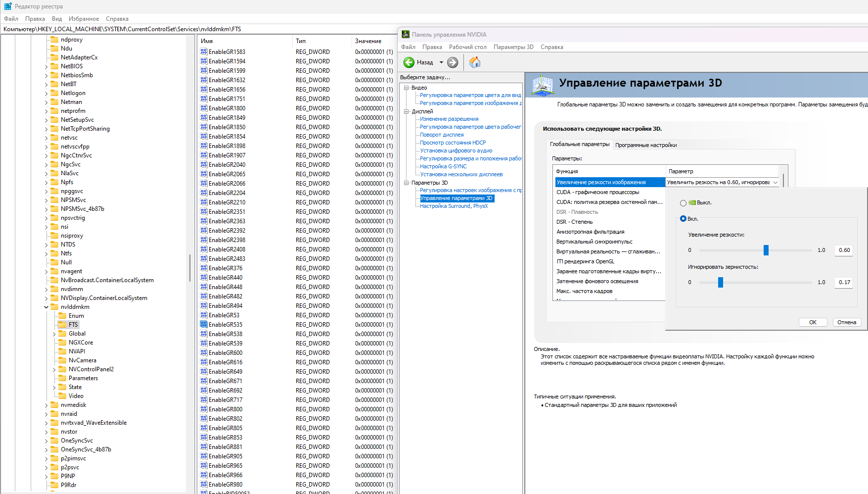The height and width of the screenshot is (494, 868).
Task: Open the Home icon in NVIDIA toolbar
Action: coord(475,62)
